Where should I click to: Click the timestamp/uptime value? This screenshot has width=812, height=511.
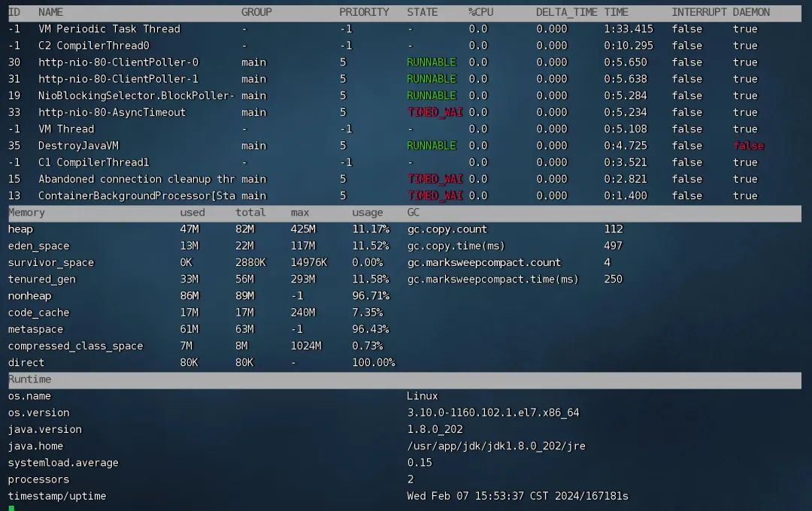coord(517,496)
